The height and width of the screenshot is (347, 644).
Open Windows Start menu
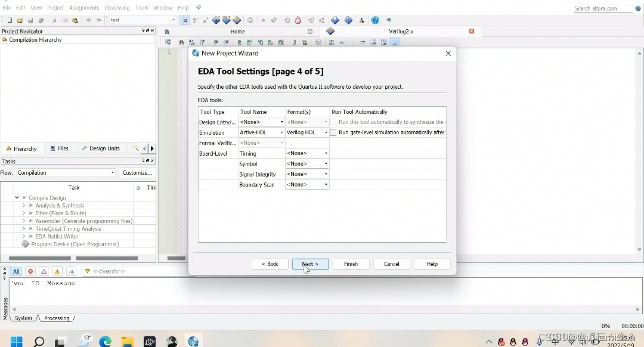click(17, 341)
